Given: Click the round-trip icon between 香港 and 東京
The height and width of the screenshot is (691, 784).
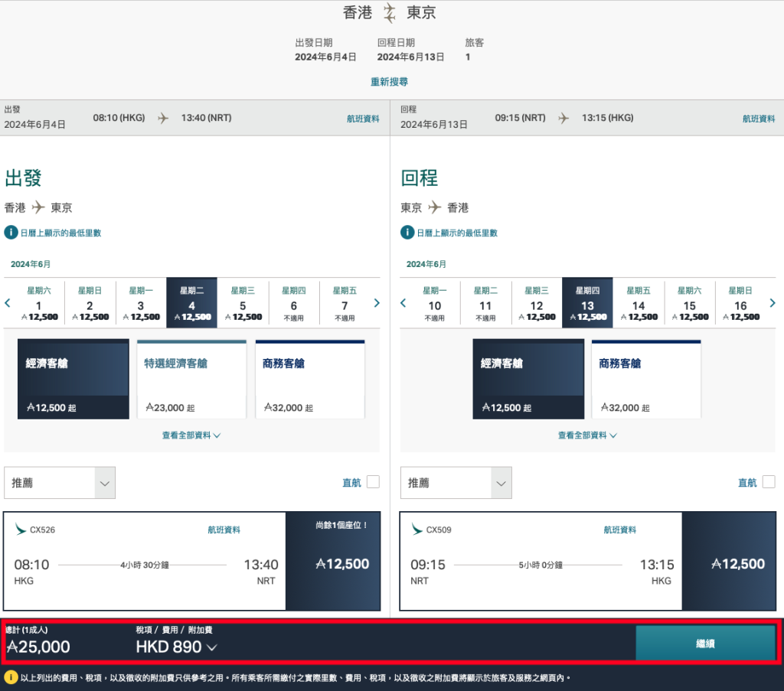Looking at the screenshot, I should click(389, 13).
